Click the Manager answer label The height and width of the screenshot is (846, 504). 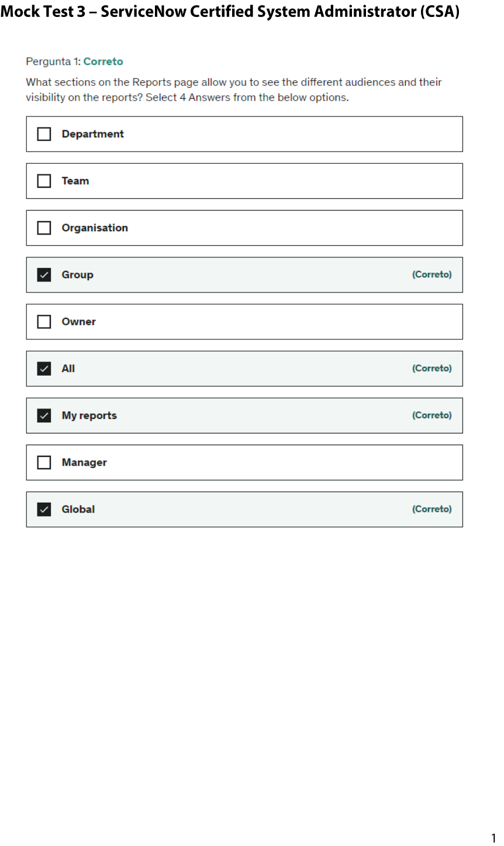[x=84, y=462]
